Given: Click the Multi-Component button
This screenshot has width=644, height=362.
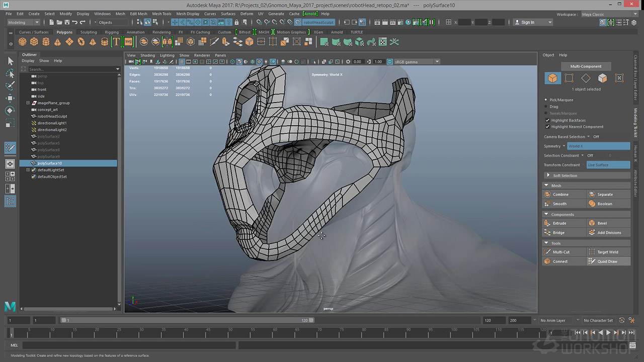Looking at the screenshot, I should click(585, 66).
